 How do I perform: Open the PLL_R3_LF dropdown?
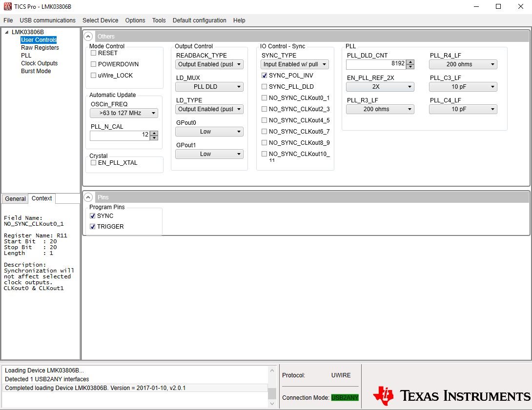(x=380, y=109)
